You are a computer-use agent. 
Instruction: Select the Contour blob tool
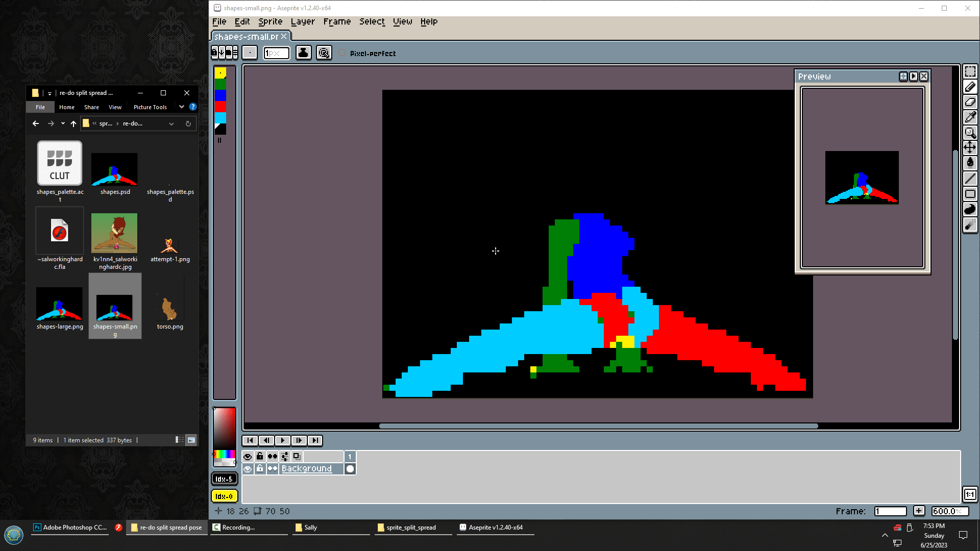pyautogui.click(x=970, y=209)
